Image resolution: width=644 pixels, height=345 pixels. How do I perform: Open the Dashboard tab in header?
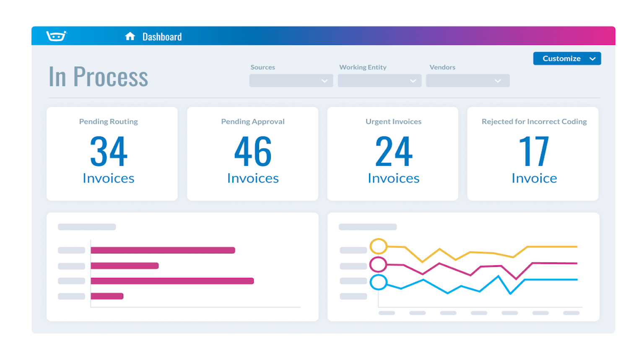162,37
